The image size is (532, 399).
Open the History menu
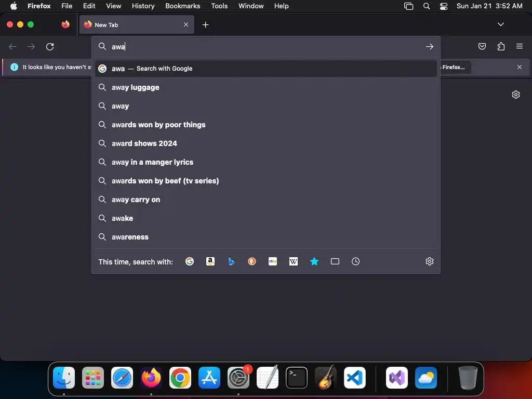[x=143, y=6]
